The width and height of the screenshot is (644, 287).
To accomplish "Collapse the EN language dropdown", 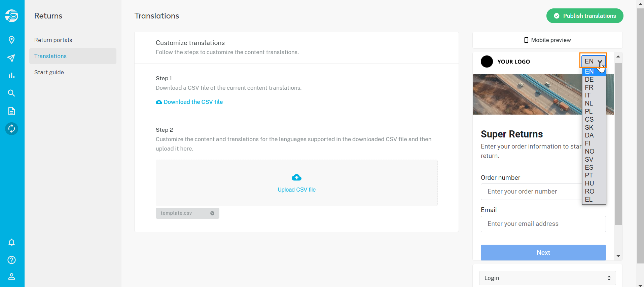I will [x=594, y=61].
